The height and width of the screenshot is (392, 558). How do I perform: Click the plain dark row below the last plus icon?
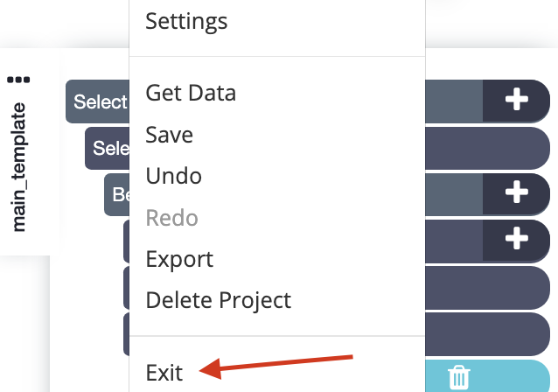click(487, 288)
